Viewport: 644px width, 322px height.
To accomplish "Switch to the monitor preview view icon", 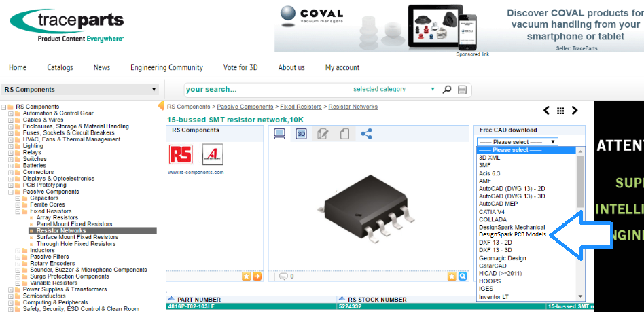I will pos(279,134).
